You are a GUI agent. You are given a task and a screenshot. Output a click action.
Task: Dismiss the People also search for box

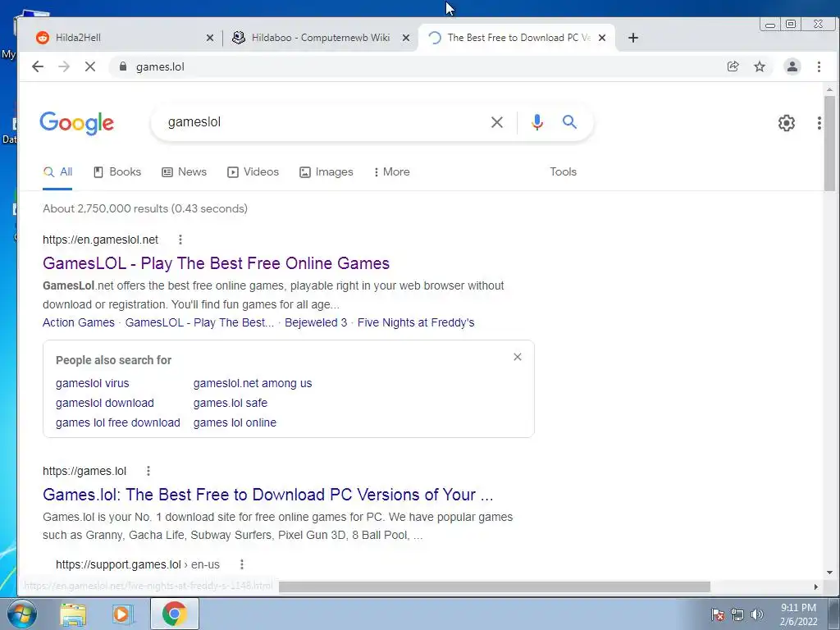(518, 357)
